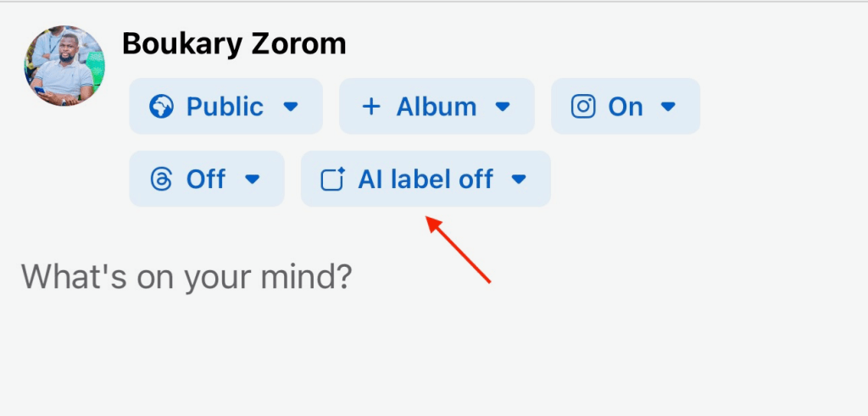
Task: Click the plus icon beside Album
Action: click(x=370, y=107)
